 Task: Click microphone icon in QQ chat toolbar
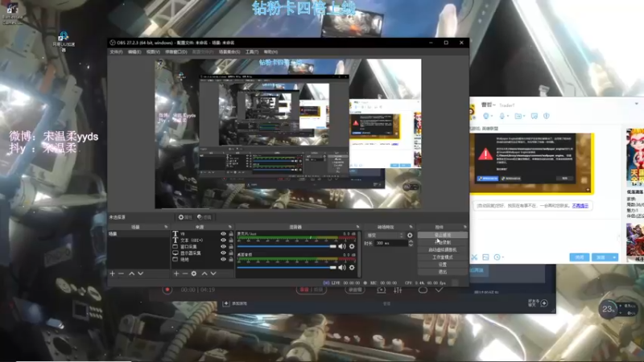pos(502,116)
